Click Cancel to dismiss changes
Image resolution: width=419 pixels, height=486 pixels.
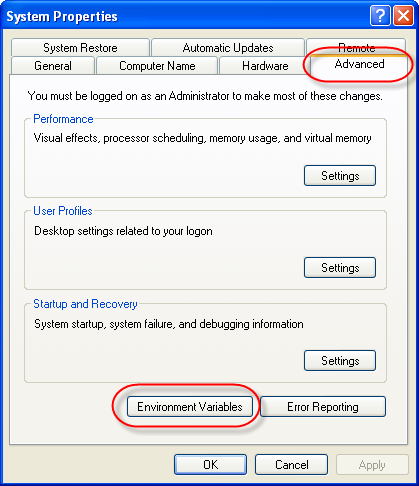click(x=291, y=464)
